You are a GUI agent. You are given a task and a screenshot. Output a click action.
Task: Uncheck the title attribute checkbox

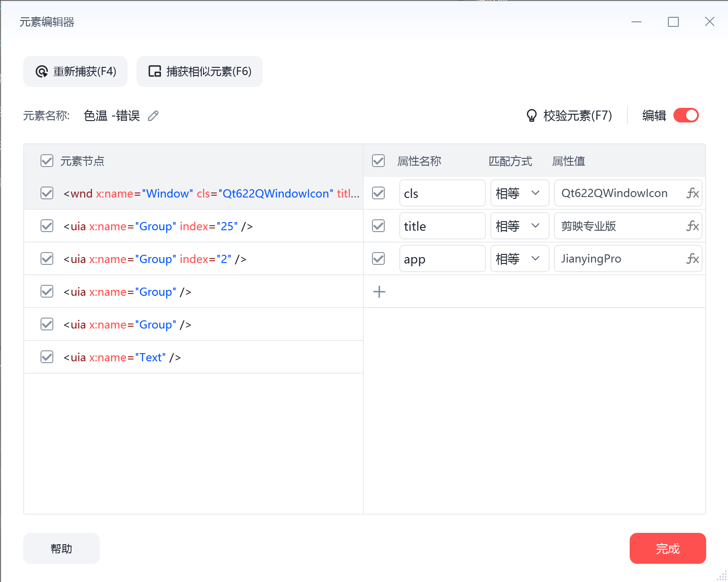[378, 226]
